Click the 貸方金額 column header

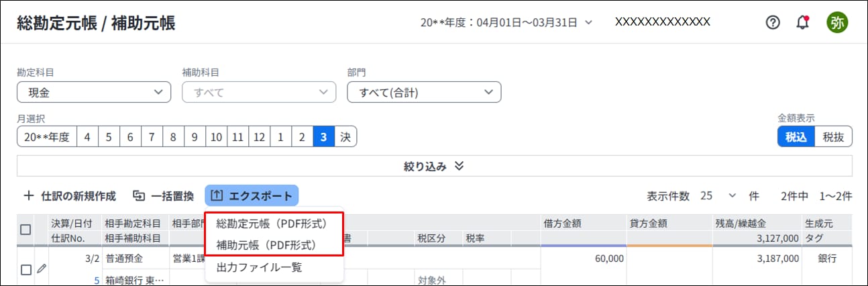[650, 224]
